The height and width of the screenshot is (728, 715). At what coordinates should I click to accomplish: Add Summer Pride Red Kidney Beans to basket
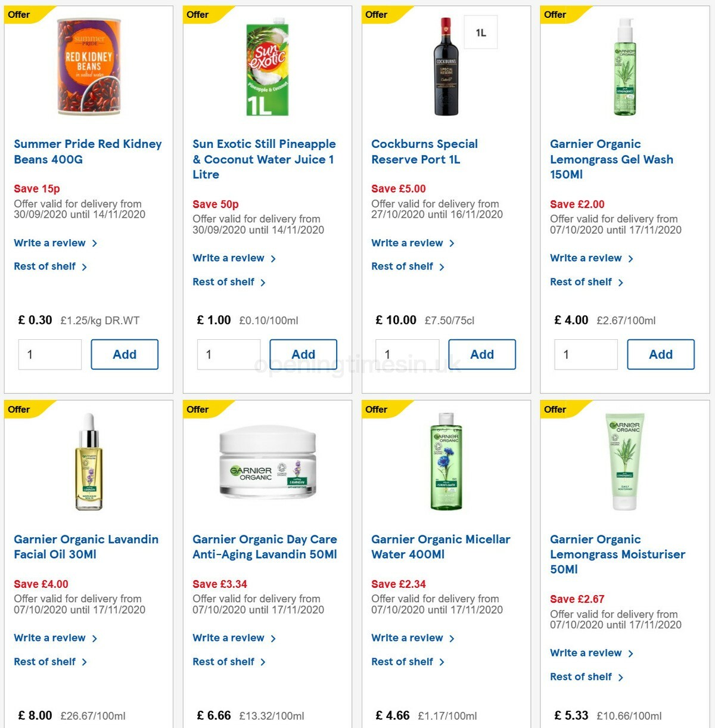(125, 354)
